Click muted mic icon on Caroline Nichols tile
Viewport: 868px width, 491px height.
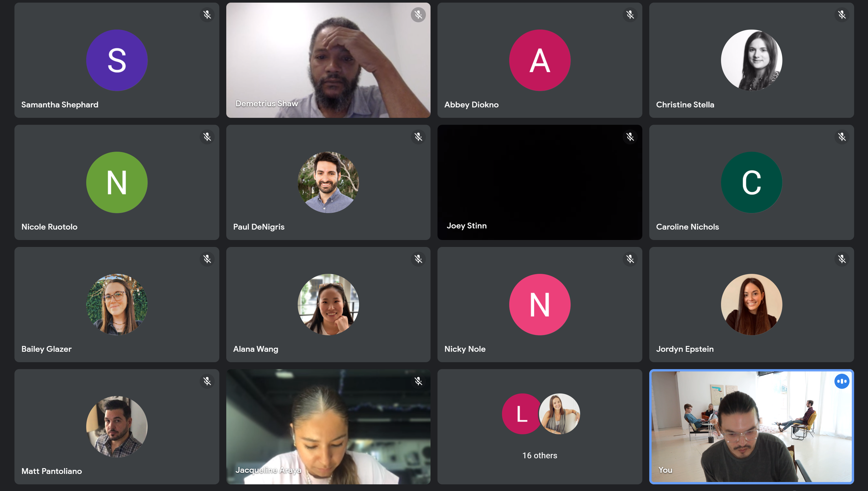(842, 137)
